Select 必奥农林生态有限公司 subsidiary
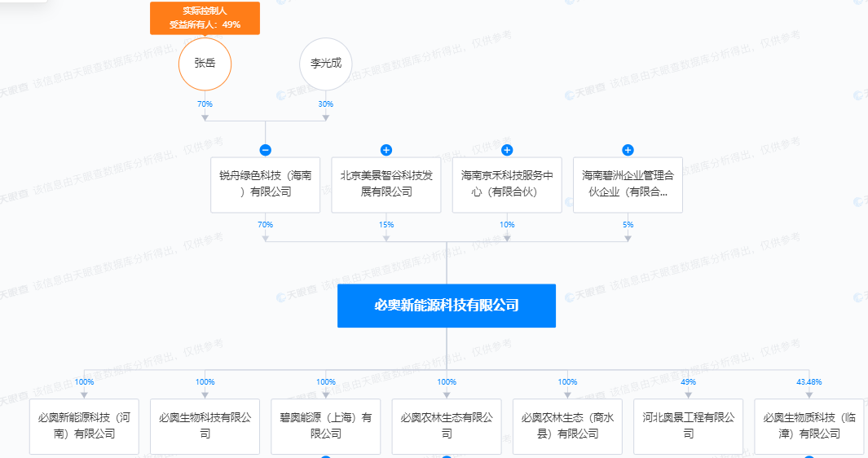The width and height of the screenshot is (868, 458). click(x=447, y=425)
